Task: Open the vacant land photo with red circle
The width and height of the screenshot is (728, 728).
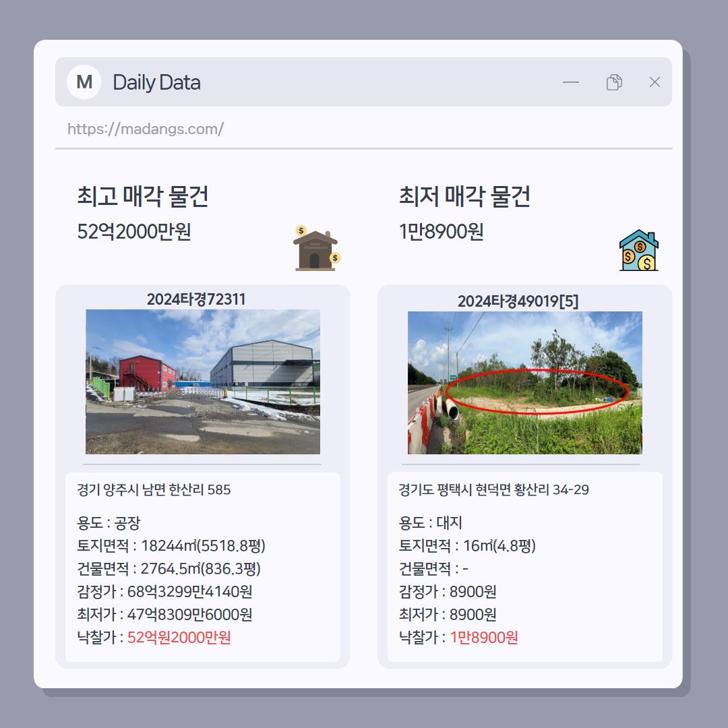Action: tap(524, 383)
